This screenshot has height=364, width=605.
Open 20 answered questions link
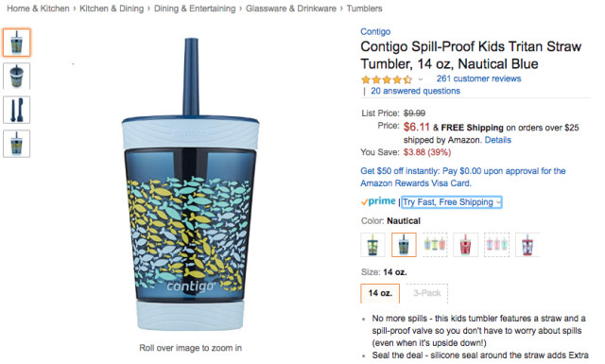click(416, 91)
